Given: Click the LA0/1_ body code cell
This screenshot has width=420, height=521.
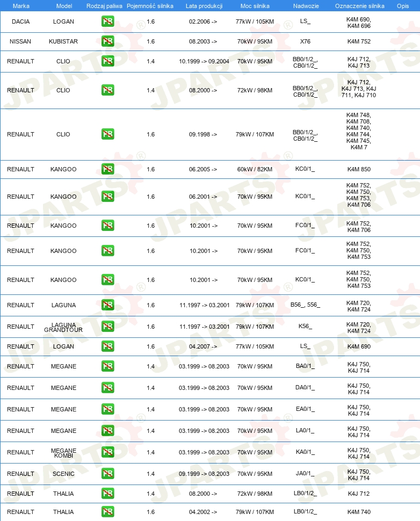Looking at the screenshot, I should [305, 431].
